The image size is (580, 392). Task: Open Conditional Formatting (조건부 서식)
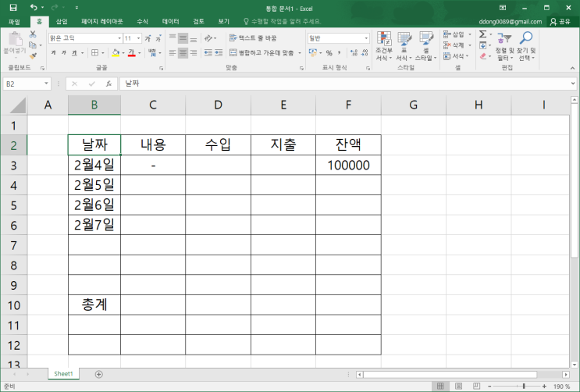pyautogui.click(x=384, y=46)
